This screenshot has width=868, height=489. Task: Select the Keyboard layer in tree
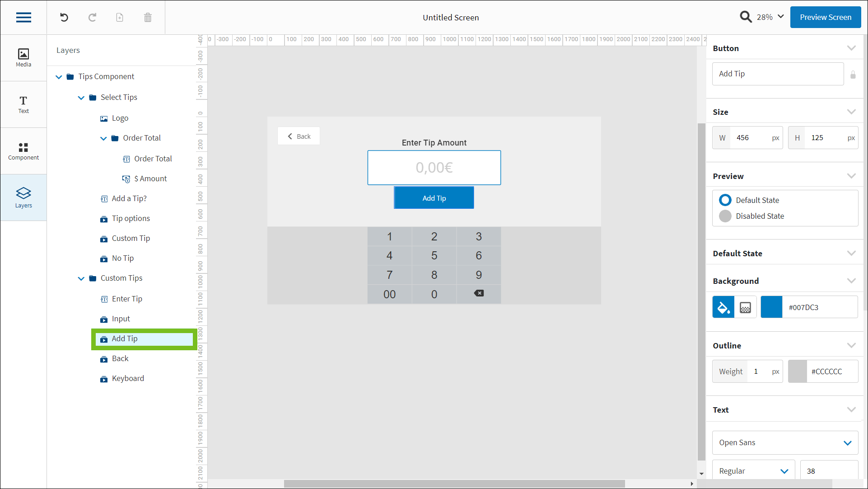[128, 378]
